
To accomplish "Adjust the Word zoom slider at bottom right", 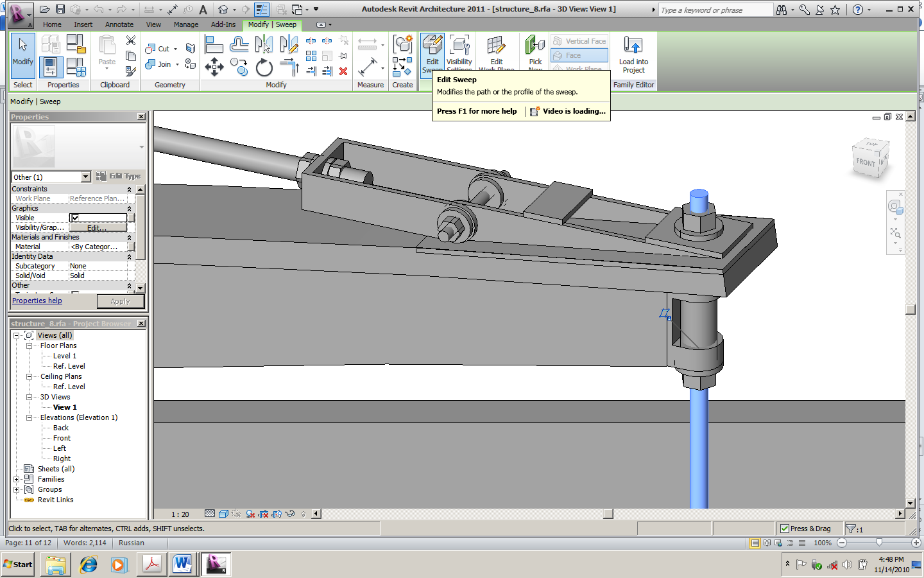I will 879,543.
